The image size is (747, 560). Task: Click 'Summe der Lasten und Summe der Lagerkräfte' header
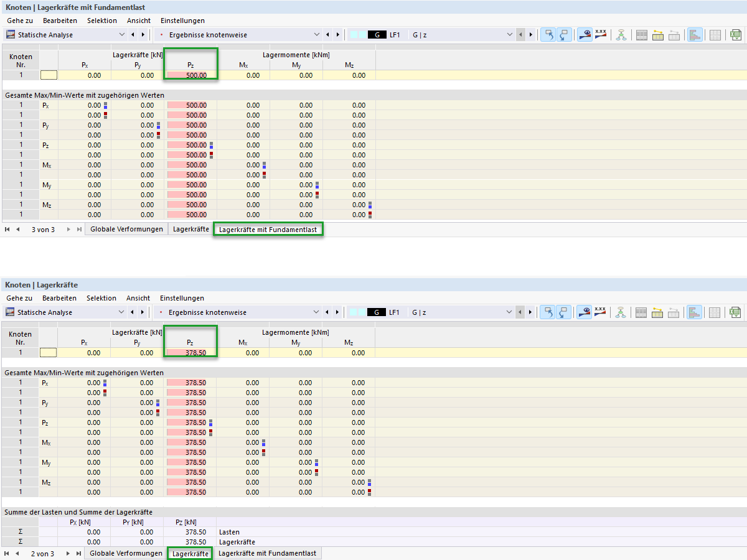pyautogui.click(x=78, y=512)
